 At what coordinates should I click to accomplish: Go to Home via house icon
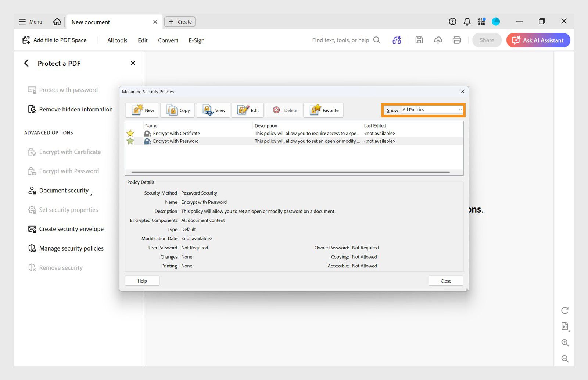pyautogui.click(x=57, y=22)
